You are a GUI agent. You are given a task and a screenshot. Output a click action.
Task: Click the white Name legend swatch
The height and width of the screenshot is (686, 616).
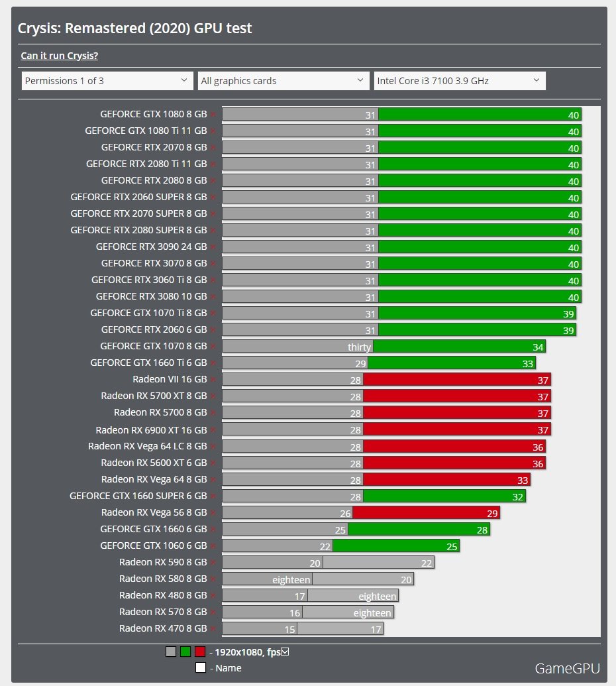click(200, 667)
